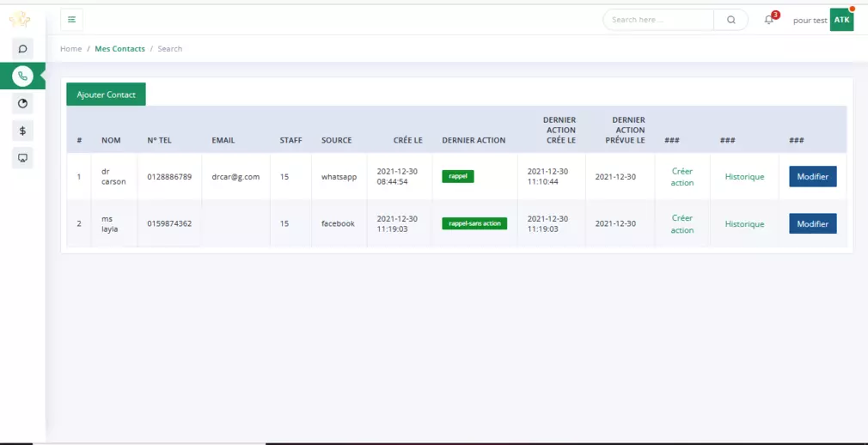
Task: Sort by the NOM column header
Action: pyautogui.click(x=111, y=140)
